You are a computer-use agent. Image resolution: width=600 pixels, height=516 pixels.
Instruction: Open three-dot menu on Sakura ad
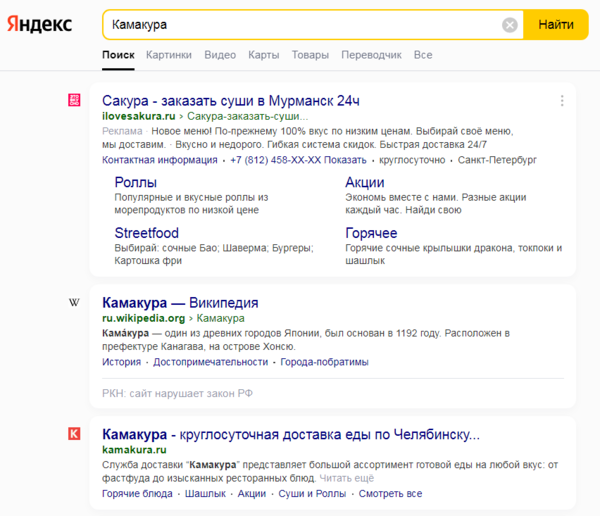click(562, 101)
